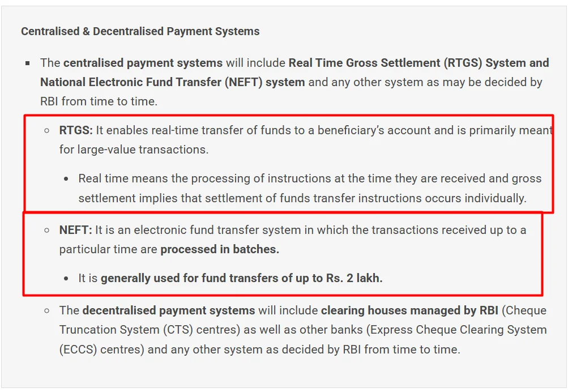Image resolution: width=568 pixels, height=392 pixels.
Task: Click the Centralised & Decentralised Payment Systems heading
Action: (140, 32)
